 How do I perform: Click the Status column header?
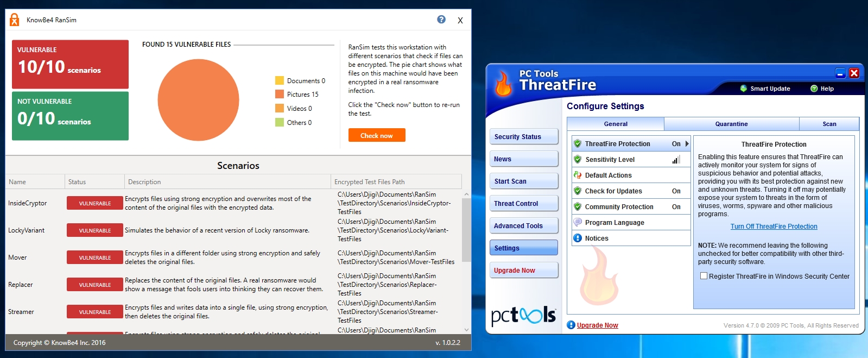[x=95, y=182]
